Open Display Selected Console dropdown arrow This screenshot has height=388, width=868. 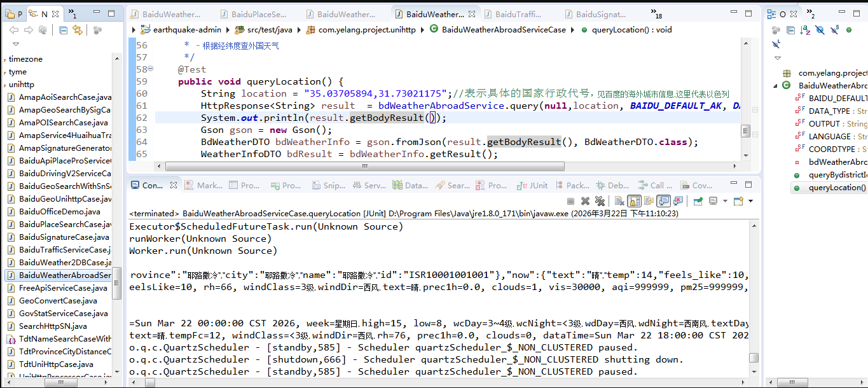725,201
